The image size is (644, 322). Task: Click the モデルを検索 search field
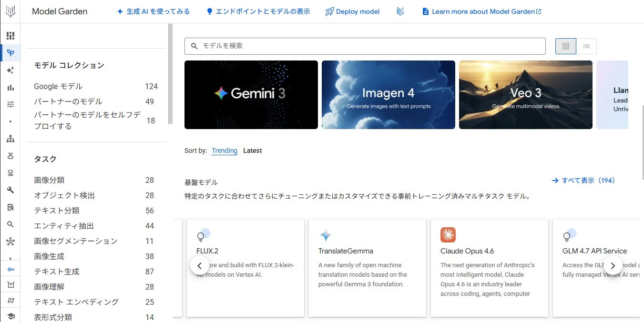click(365, 46)
